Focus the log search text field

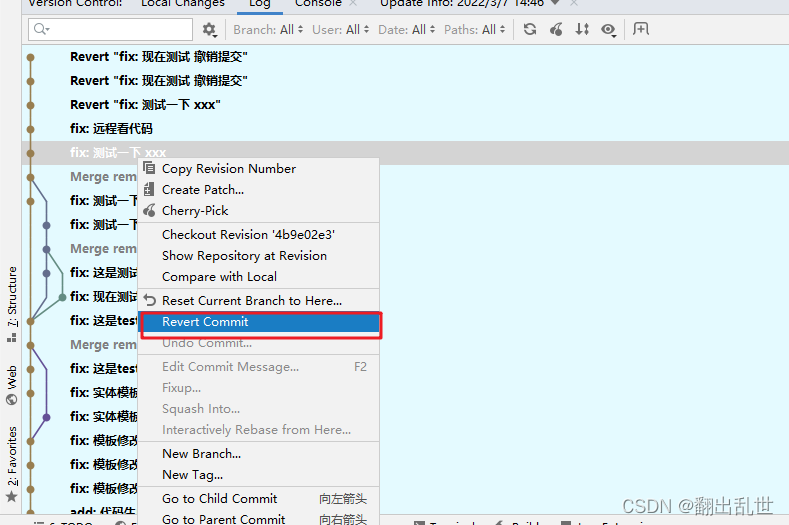pos(111,29)
